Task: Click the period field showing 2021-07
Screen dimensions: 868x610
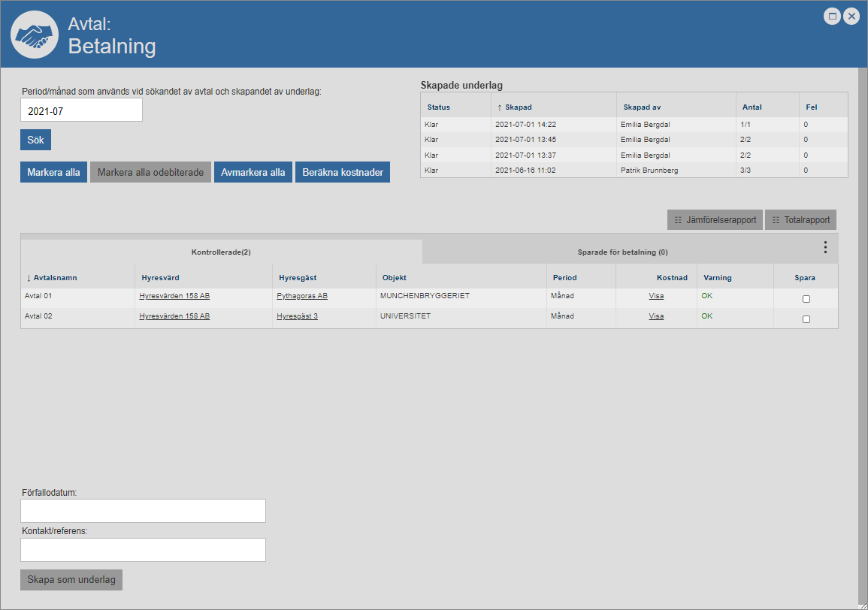Action: [x=81, y=110]
